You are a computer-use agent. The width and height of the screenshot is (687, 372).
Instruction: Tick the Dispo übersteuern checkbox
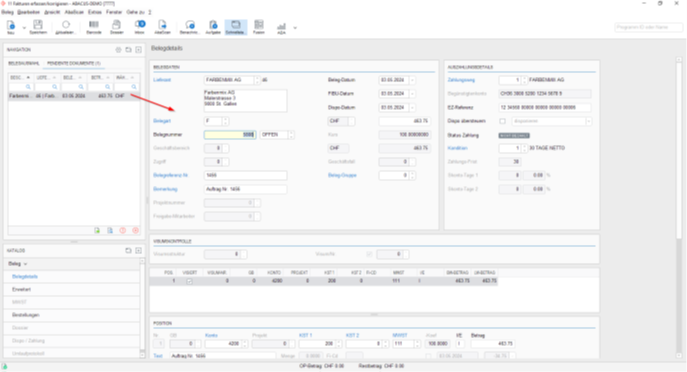pos(503,121)
